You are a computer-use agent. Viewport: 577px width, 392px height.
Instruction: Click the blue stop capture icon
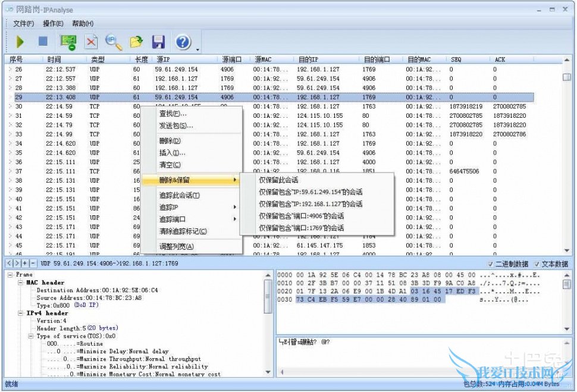pos(43,42)
